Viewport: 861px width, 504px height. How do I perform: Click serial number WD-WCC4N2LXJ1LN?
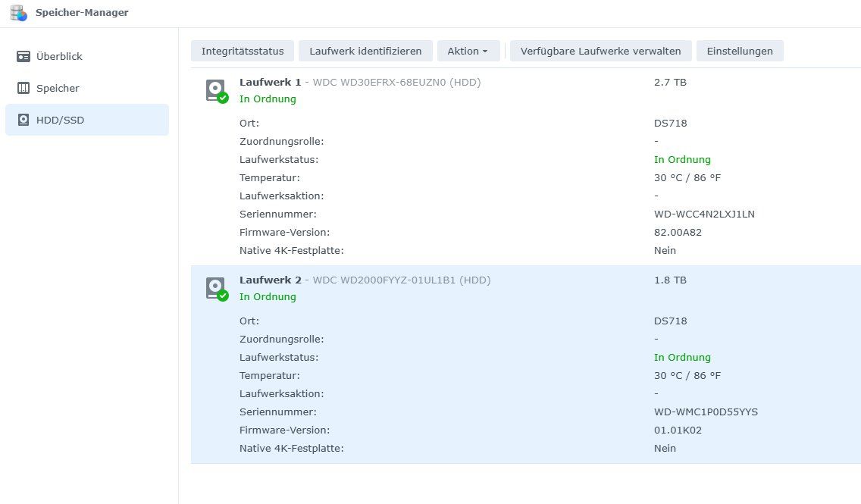click(704, 214)
